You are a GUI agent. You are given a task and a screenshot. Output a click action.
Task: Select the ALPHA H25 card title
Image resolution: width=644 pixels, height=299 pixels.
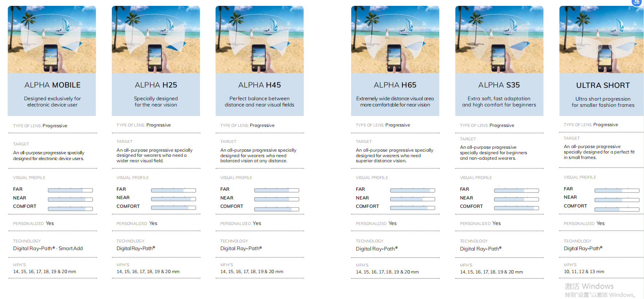(x=156, y=85)
